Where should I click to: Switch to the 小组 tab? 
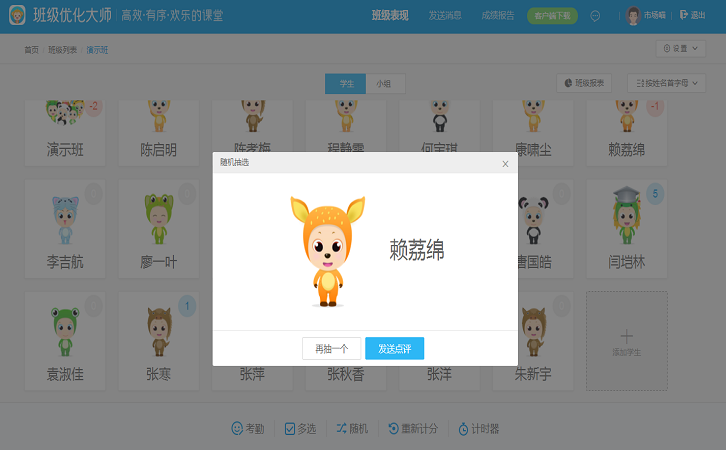pos(383,84)
